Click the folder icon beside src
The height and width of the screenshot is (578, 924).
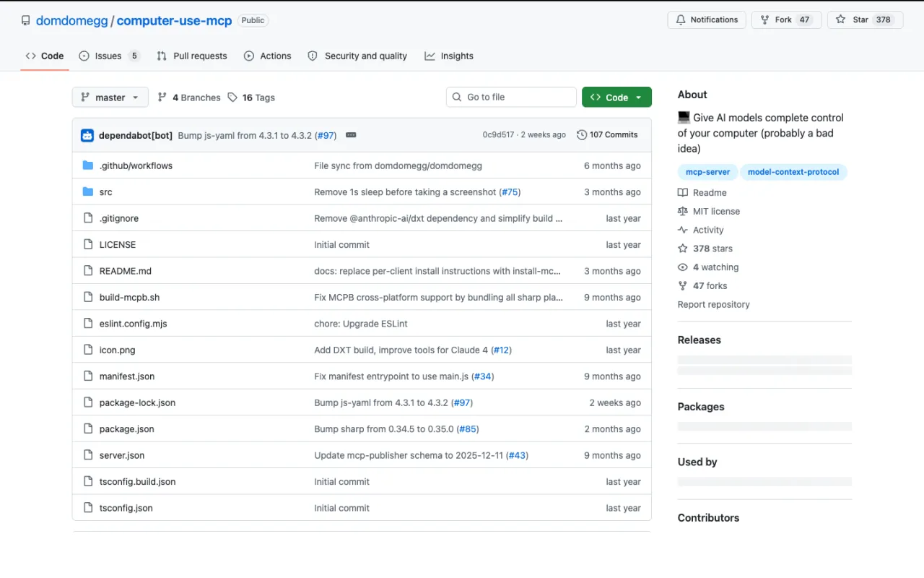pyautogui.click(x=88, y=191)
